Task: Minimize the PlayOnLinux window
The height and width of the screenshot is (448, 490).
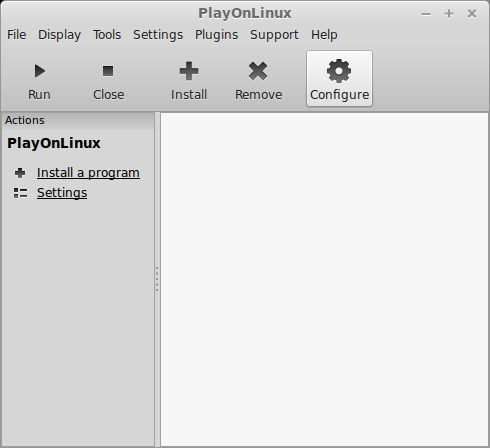Action: [x=426, y=14]
